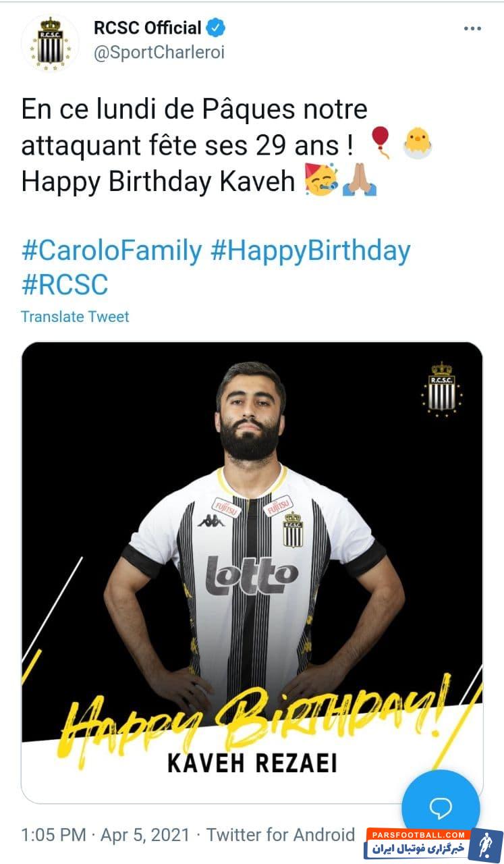
Task: Open the #RCSC hashtag
Action: (65, 284)
